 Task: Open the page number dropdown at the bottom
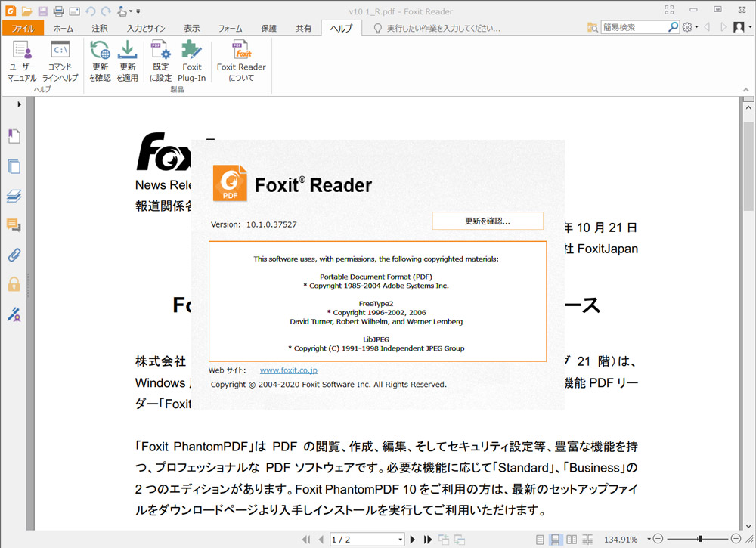[399, 540]
